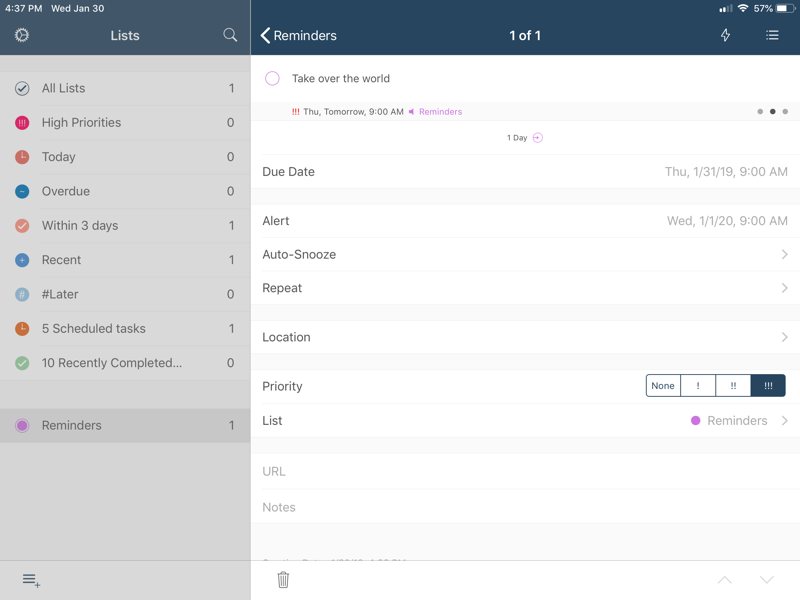Open quick actions with the lightning bolt icon

tap(725, 35)
